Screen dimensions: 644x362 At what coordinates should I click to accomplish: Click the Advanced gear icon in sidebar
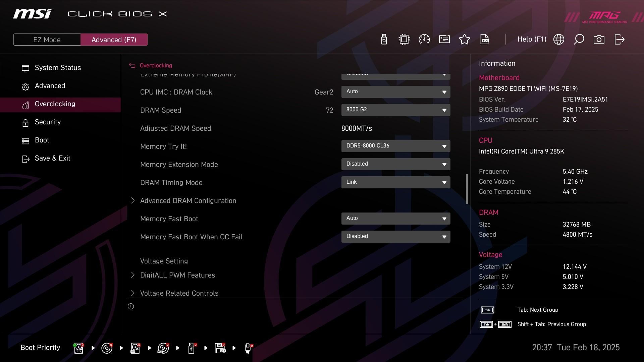(x=25, y=86)
